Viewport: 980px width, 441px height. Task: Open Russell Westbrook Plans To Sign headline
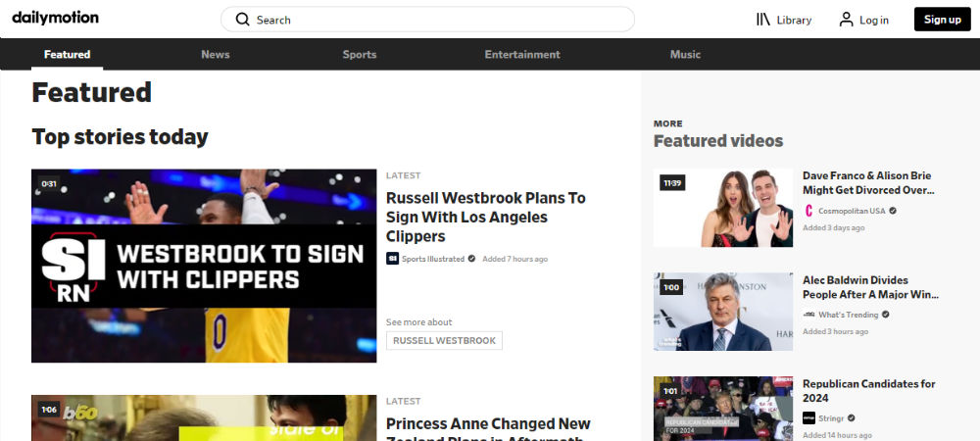coord(486,217)
